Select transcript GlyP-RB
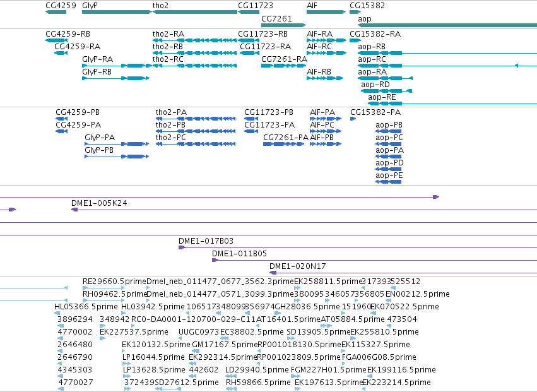Viewport: 537px width, 392px height. click(x=115, y=78)
